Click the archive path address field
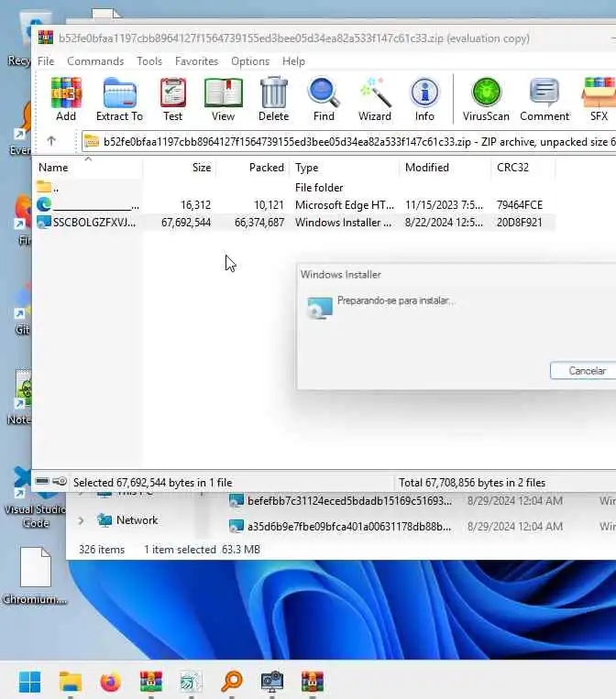This screenshot has height=699, width=616. tap(349, 142)
